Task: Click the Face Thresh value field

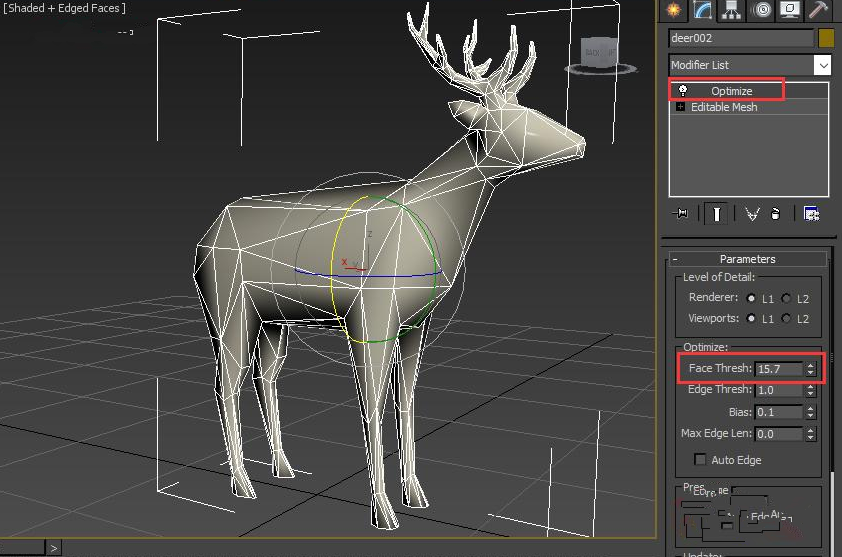Action: point(779,369)
